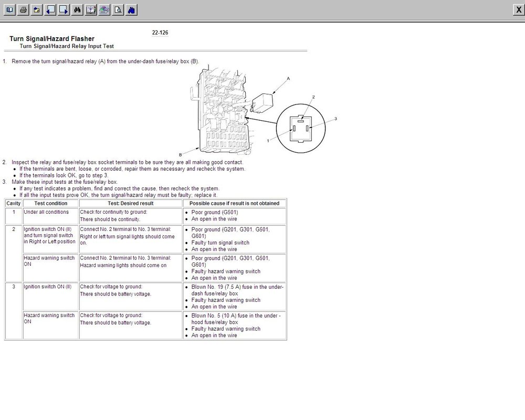Image resolution: width=525 pixels, height=420 pixels.
Task: Click the page magnifier icon
Action: tap(118, 10)
